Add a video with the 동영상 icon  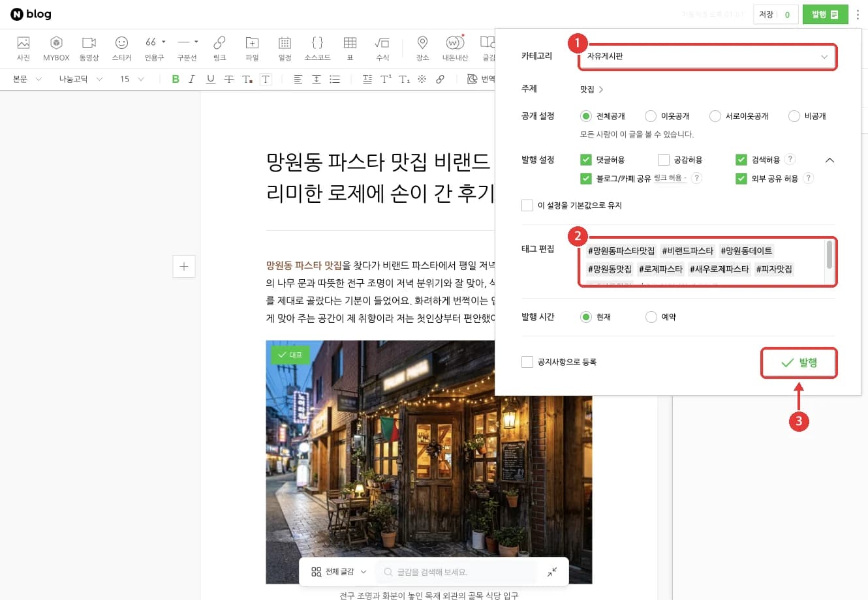(89, 48)
